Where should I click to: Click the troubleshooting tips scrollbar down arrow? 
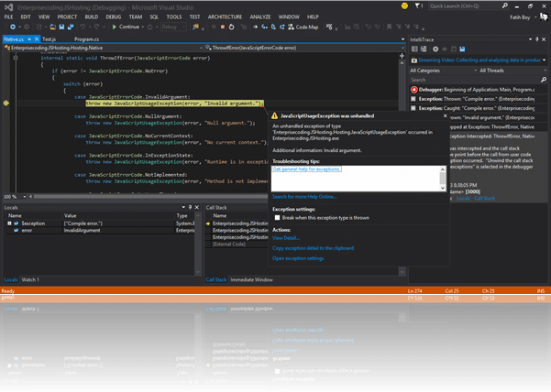point(443,188)
